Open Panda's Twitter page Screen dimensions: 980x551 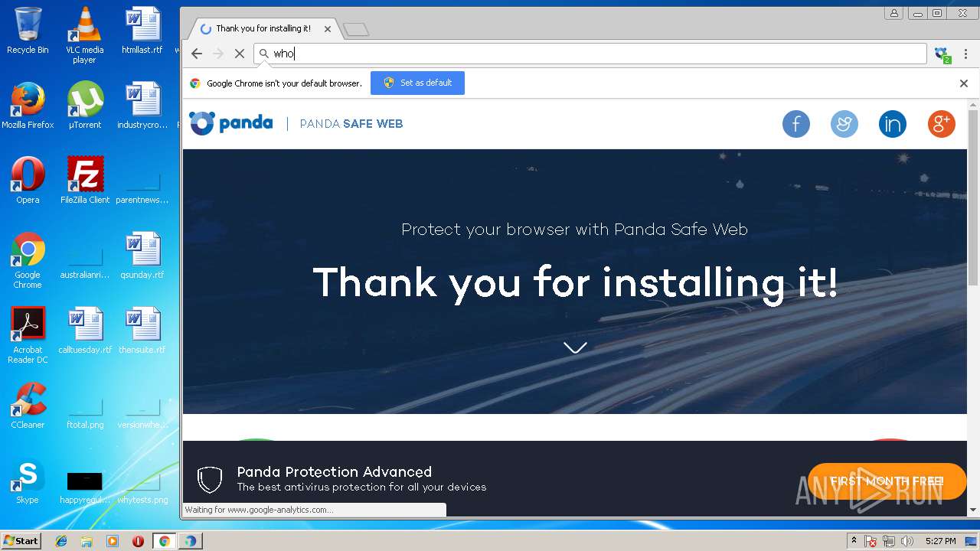tap(844, 124)
